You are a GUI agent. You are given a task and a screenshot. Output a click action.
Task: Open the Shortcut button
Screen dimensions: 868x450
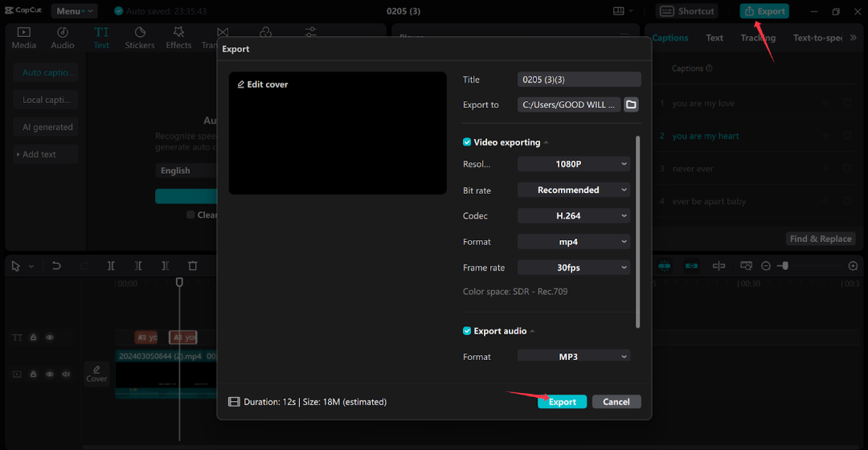point(687,11)
